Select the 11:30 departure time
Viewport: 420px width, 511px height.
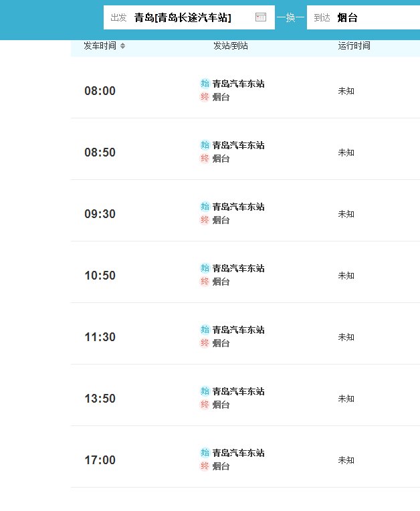(100, 337)
